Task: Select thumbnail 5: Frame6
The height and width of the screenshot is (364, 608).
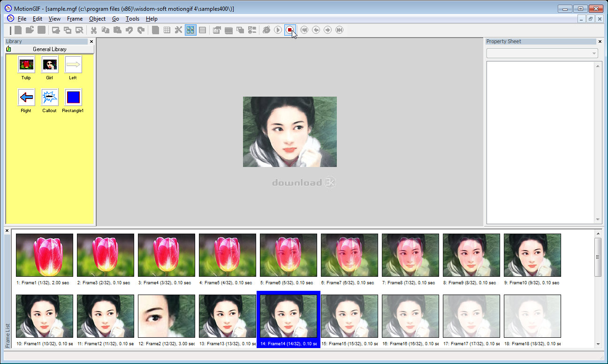Action: (289, 255)
